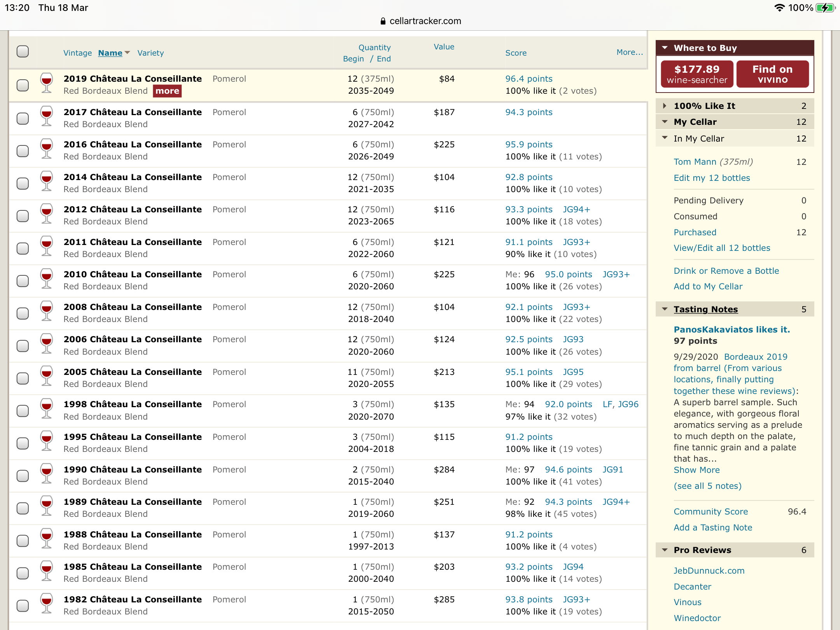Expand the more tag on 2019 row
This screenshot has height=630, width=840.
coord(167,91)
